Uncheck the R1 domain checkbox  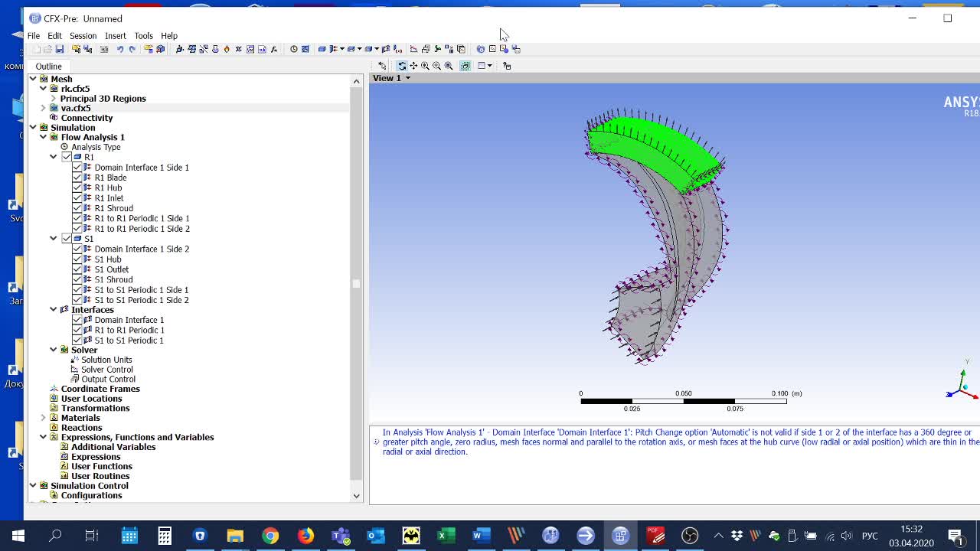[x=67, y=157]
